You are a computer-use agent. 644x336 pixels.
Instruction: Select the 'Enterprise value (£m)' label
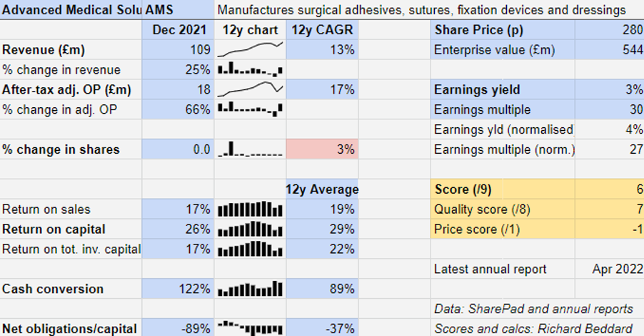coord(494,50)
